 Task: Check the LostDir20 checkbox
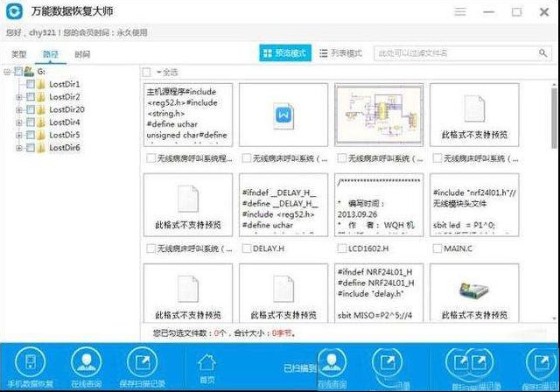[31, 109]
